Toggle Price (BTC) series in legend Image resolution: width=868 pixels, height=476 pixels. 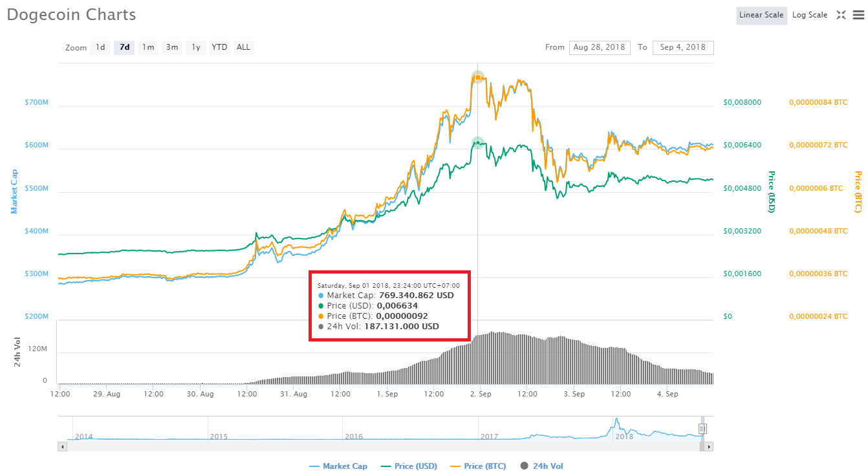(479, 466)
